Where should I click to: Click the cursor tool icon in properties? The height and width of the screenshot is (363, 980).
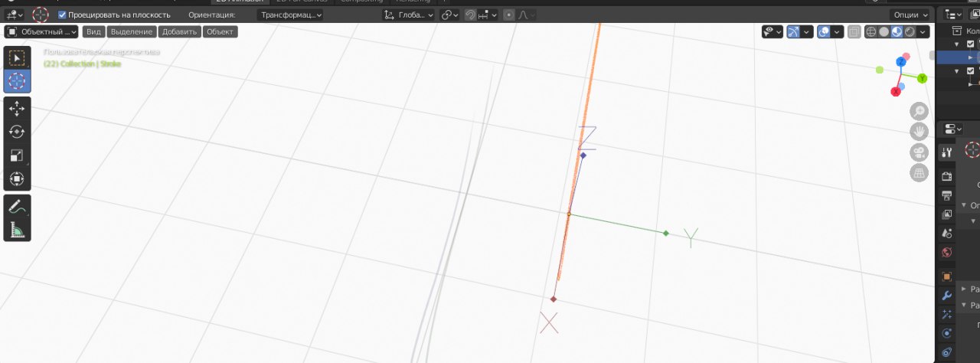coord(972,150)
